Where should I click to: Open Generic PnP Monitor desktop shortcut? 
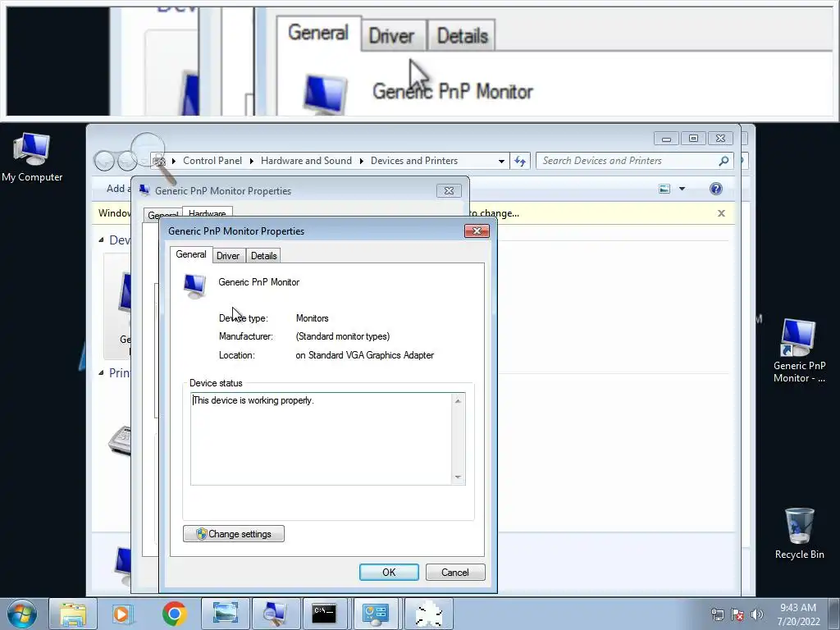coord(799,351)
